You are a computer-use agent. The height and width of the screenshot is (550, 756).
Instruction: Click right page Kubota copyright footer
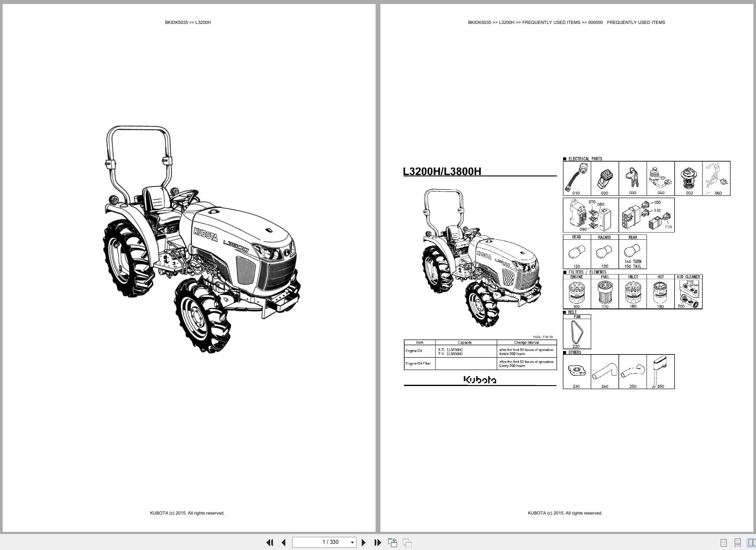(565, 513)
